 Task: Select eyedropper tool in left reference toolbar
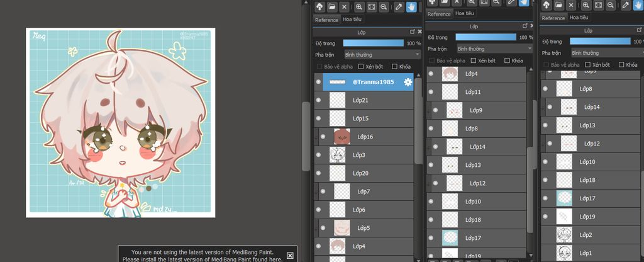tap(398, 6)
